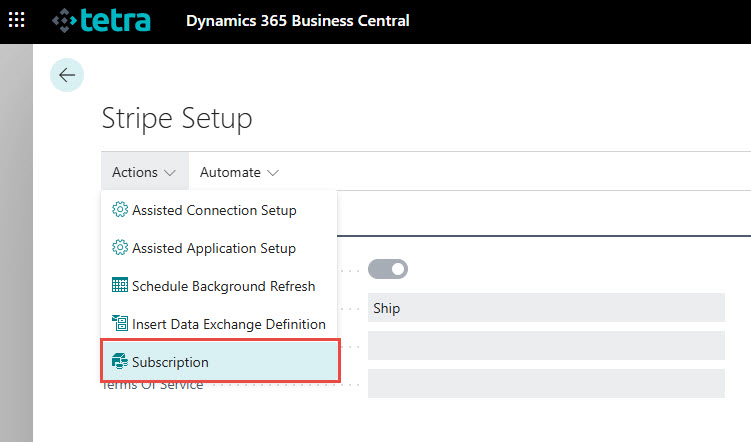Image resolution: width=751 pixels, height=442 pixels.
Task: Click grid icon beside Schedule Background Refresh
Action: click(x=120, y=286)
